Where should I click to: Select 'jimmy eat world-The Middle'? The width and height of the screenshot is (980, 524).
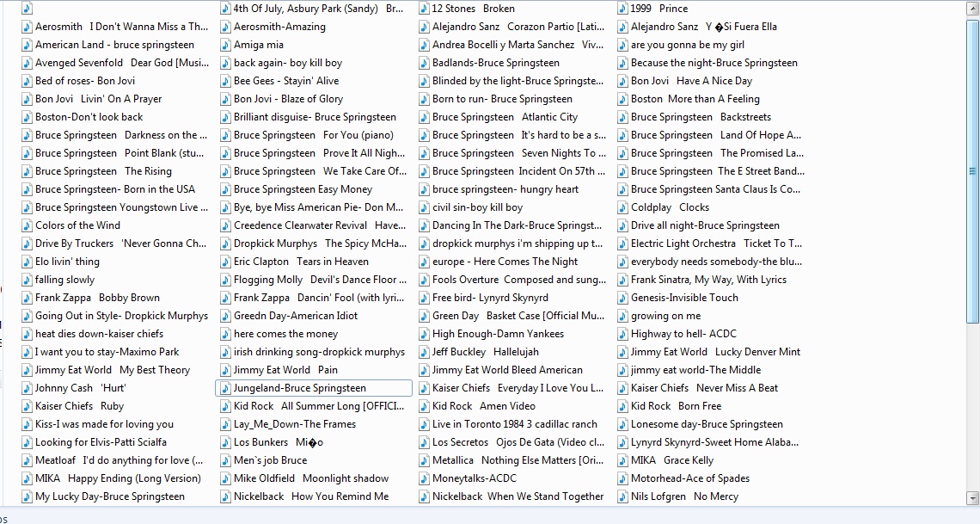(x=695, y=371)
